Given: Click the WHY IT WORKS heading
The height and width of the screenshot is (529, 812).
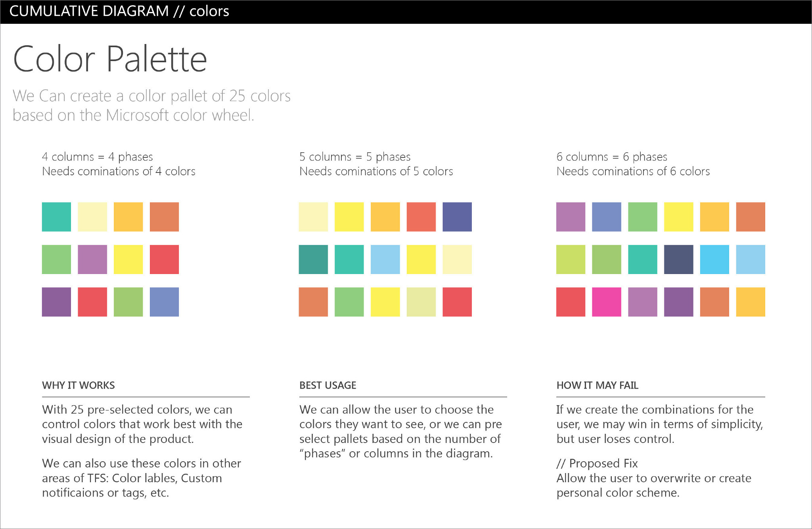Looking at the screenshot, I should tap(79, 385).
